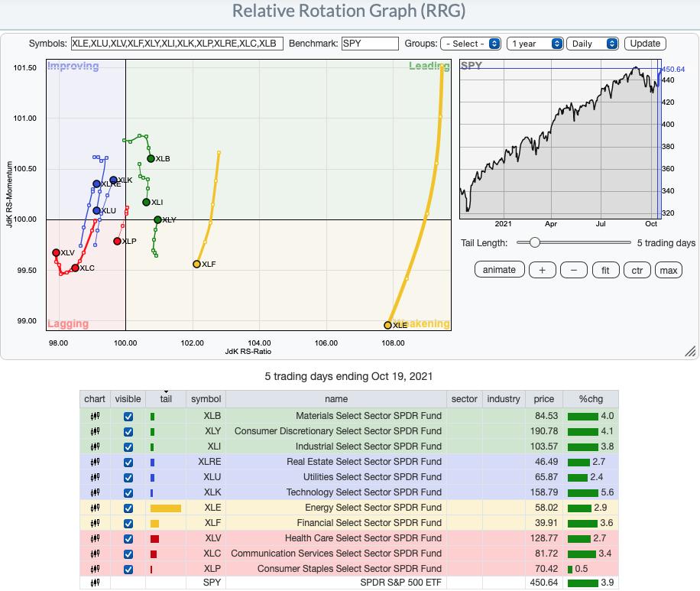Uncheck visibility for Energy XLE

click(x=128, y=508)
